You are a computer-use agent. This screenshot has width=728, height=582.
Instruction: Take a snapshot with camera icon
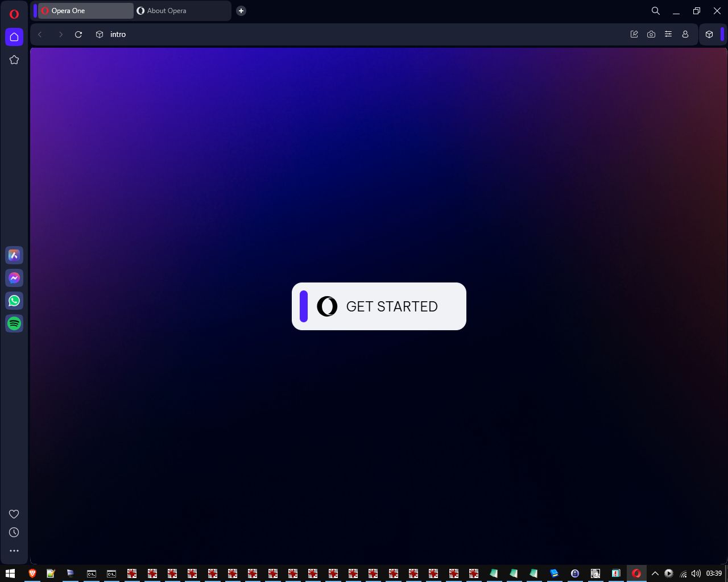[x=651, y=35]
